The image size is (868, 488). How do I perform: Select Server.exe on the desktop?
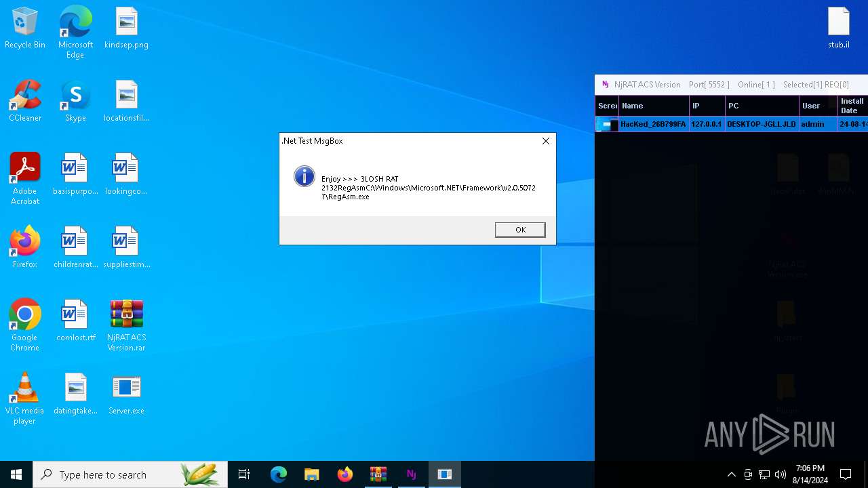(126, 394)
